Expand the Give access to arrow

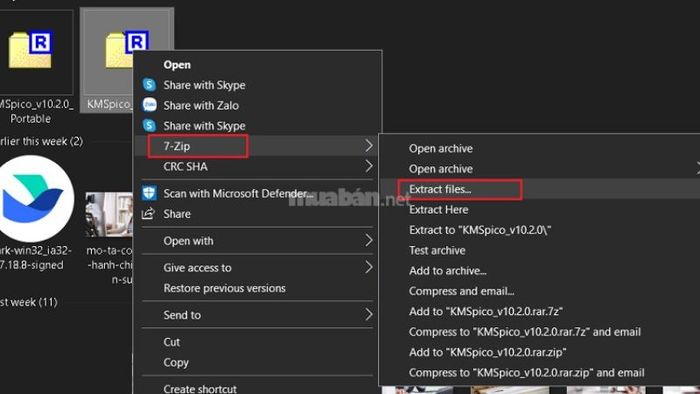coord(368,267)
